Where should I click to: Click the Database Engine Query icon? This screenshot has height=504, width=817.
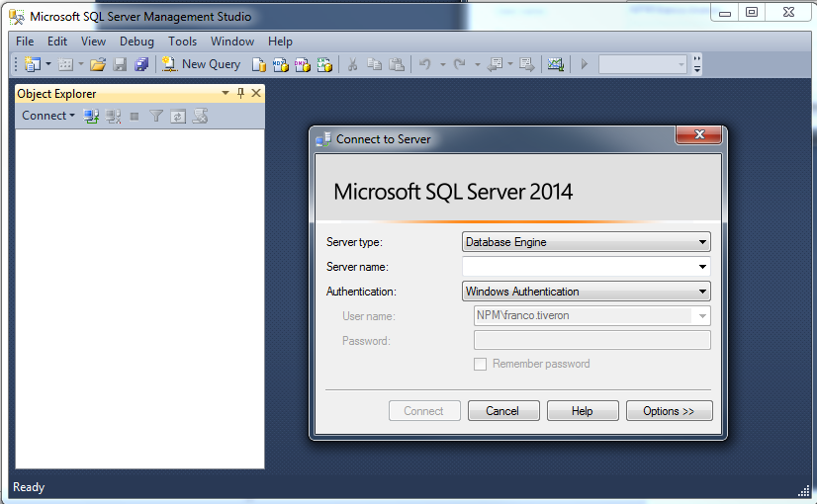point(258,64)
